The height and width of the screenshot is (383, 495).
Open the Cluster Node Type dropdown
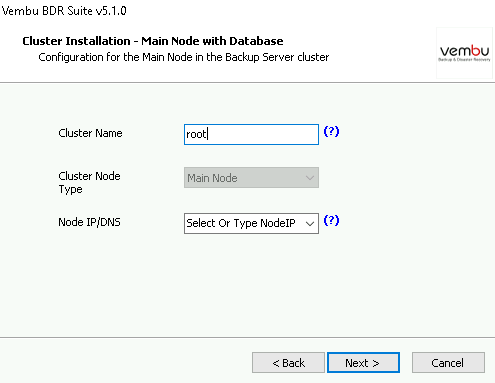click(x=251, y=178)
